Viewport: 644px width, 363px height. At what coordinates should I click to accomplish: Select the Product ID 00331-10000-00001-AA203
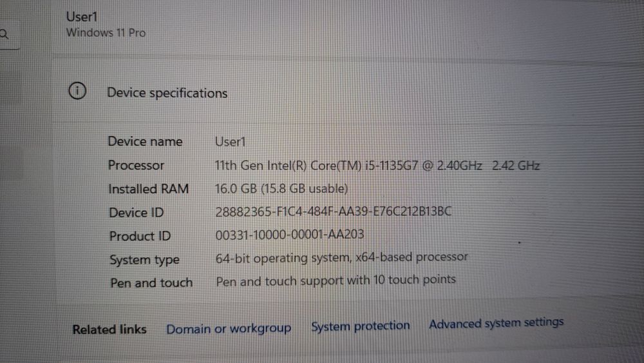click(x=290, y=234)
